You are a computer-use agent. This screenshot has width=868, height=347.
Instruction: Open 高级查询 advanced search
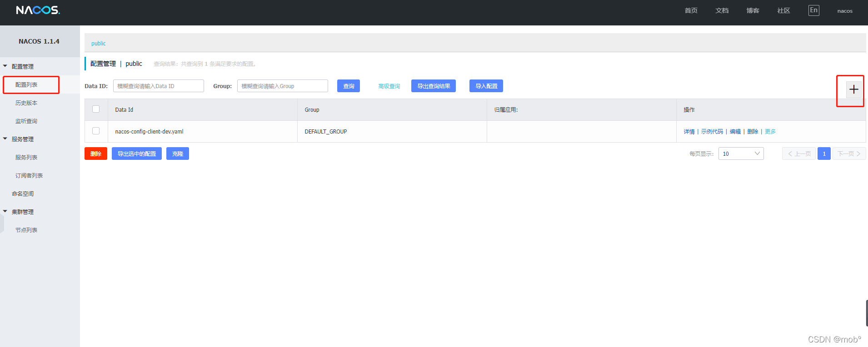click(389, 86)
